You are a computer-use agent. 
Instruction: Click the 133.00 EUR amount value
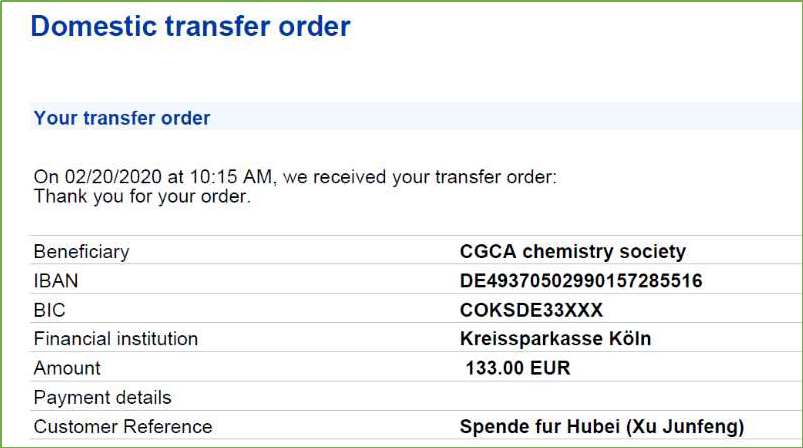pos(518,368)
